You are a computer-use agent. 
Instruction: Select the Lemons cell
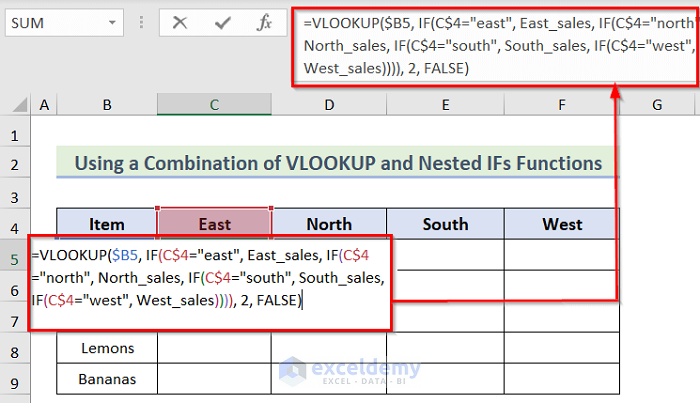click(x=107, y=350)
